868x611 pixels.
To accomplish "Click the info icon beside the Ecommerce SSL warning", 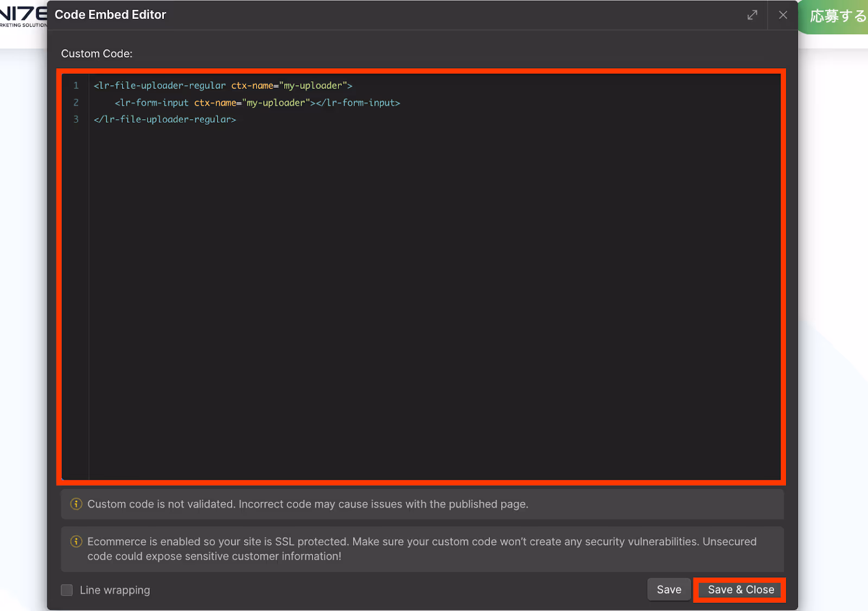I will coord(76,542).
